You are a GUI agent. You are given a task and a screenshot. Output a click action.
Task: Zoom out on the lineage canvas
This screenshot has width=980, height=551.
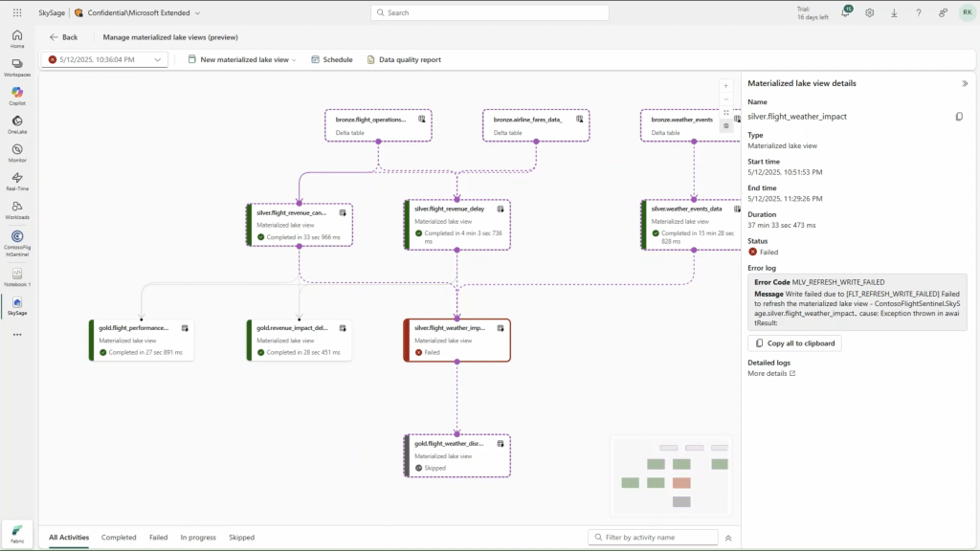(x=725, y=99)
